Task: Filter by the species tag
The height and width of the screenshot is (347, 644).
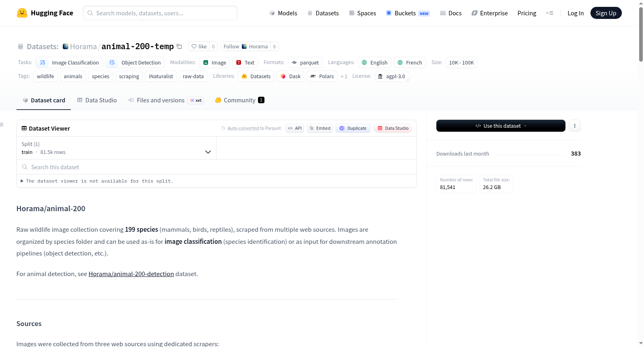Action: pyautogui.click(x=101, y=76)
